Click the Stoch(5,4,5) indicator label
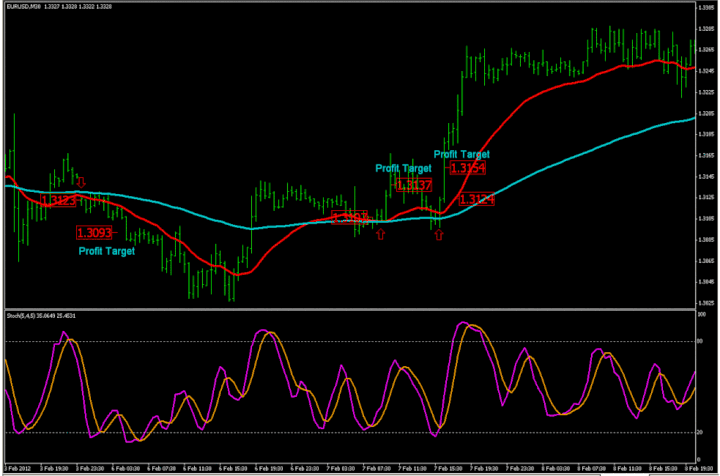 tap(41, 316)
